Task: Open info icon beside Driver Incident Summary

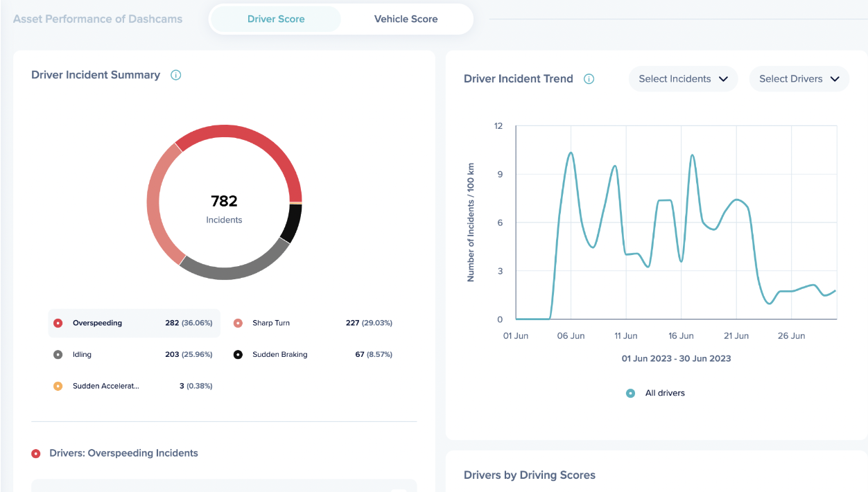Action: click(176, 75)
